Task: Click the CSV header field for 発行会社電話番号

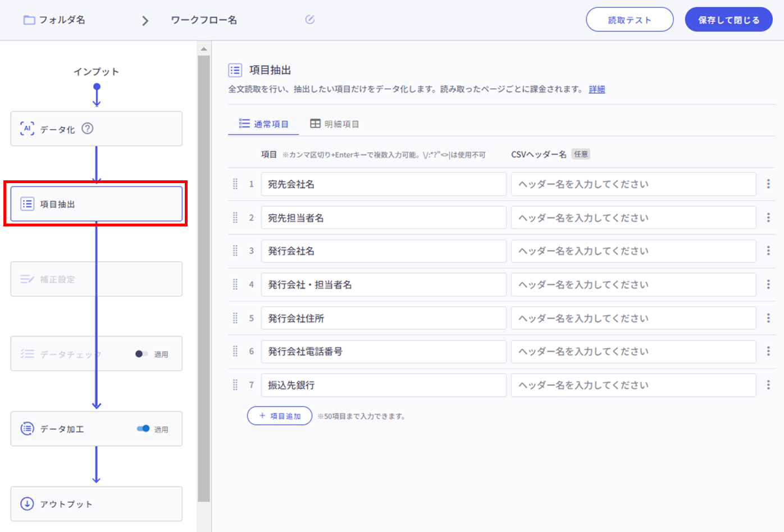Action: [633, 352]
